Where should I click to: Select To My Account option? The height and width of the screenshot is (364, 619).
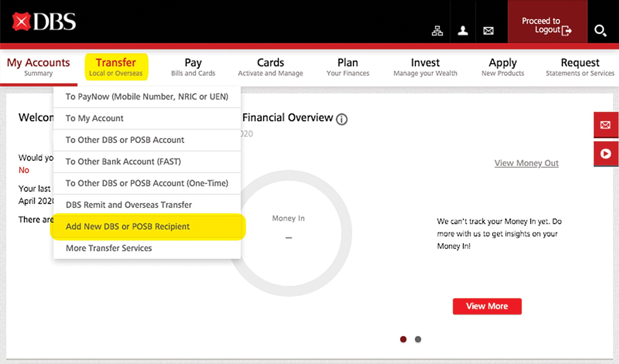tap(147, 118)
